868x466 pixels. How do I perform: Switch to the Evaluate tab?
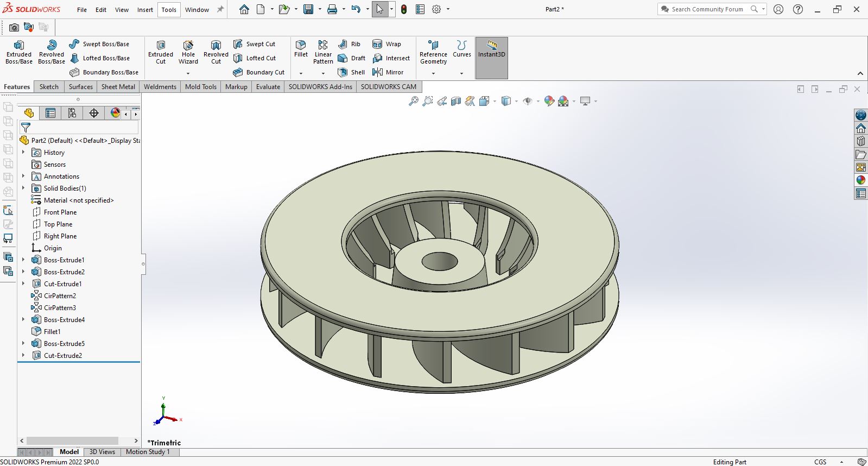pos(268,87)
